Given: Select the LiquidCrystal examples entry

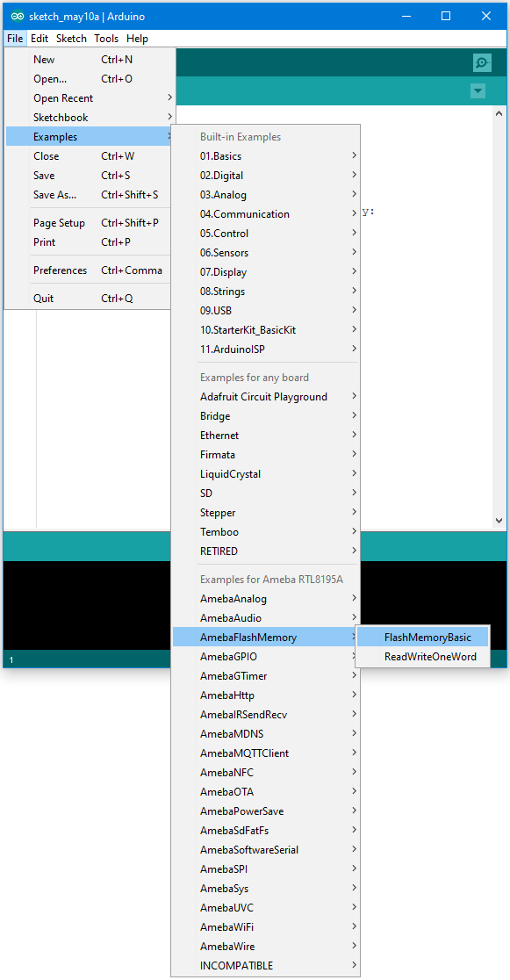Looking at the screenshot, I should click(266, 474).
